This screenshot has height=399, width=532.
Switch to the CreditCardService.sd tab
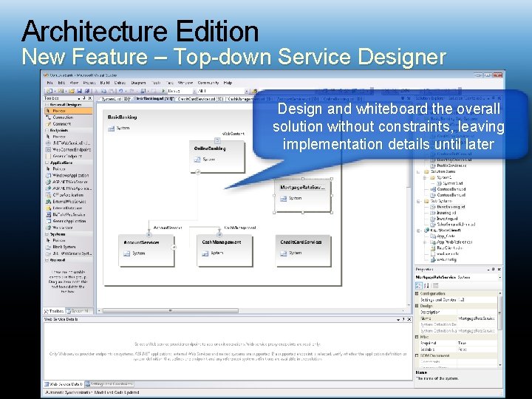click(x=199, y=99)
